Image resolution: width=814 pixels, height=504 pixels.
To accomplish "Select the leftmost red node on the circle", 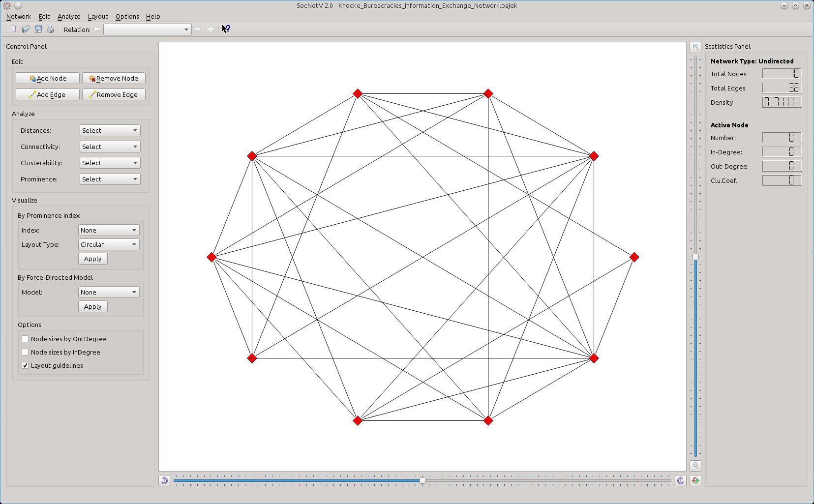I will pyautogui.click(x=211, y=257).
